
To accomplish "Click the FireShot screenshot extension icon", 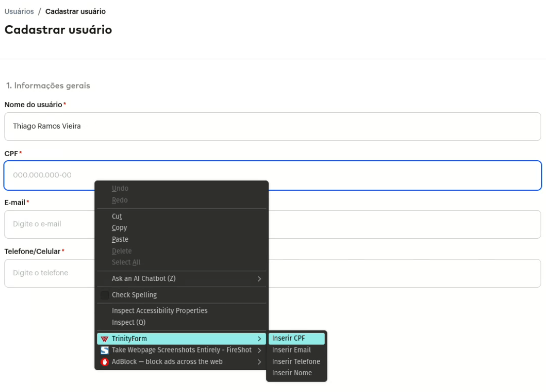I will point(105,350).
